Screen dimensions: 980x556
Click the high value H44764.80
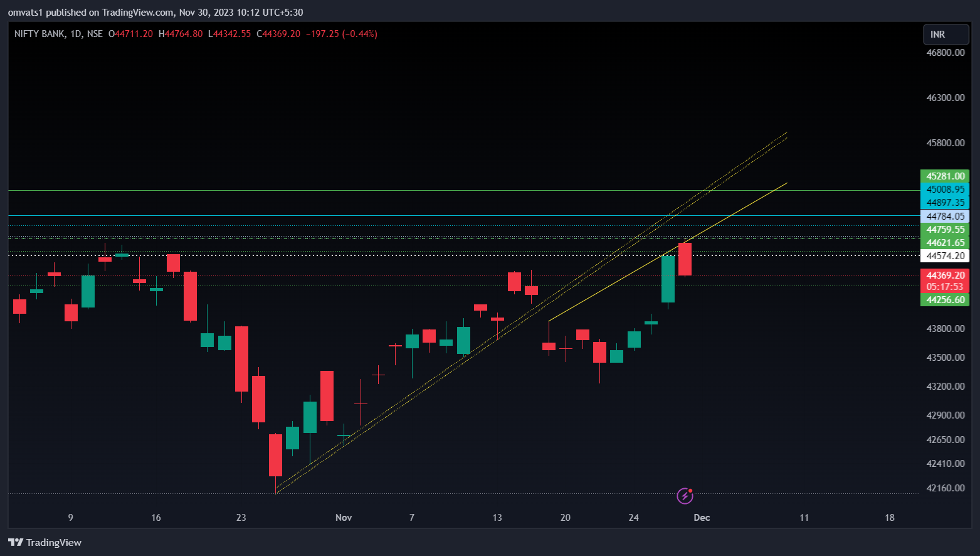tap(181, 34)
